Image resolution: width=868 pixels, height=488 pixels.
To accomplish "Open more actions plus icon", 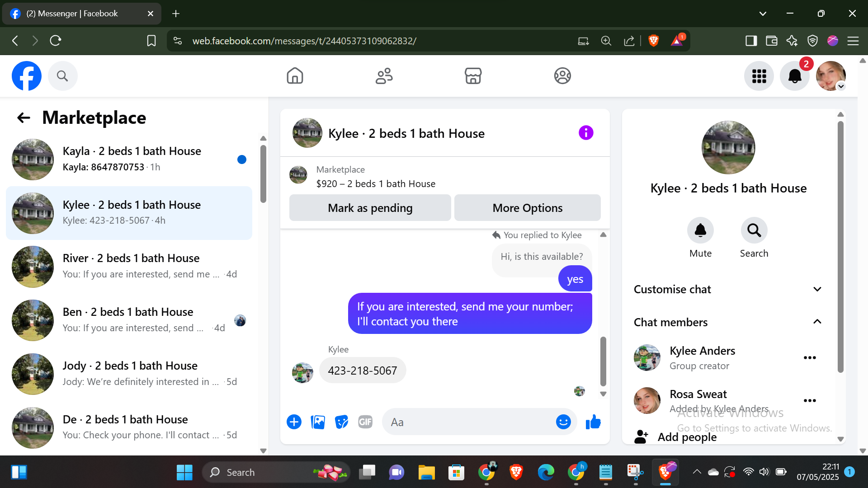I will coord(294,422).
